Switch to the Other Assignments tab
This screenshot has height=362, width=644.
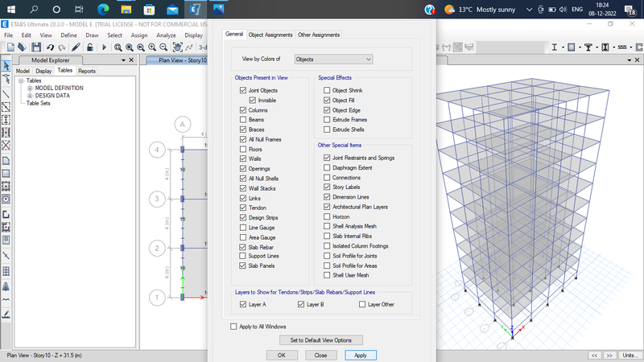point(319,35)
